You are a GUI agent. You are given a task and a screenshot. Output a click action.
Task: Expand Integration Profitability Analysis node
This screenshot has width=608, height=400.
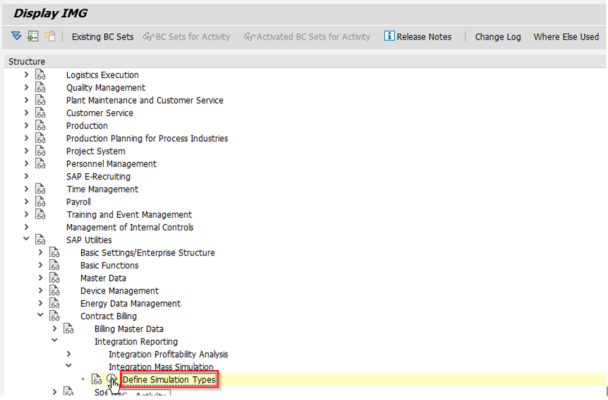[68, 354]
